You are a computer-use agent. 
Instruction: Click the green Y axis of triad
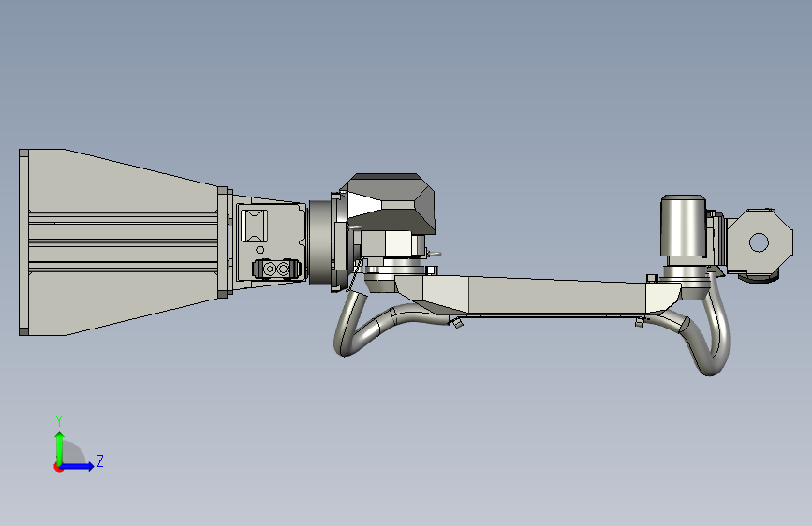point(59,447)
